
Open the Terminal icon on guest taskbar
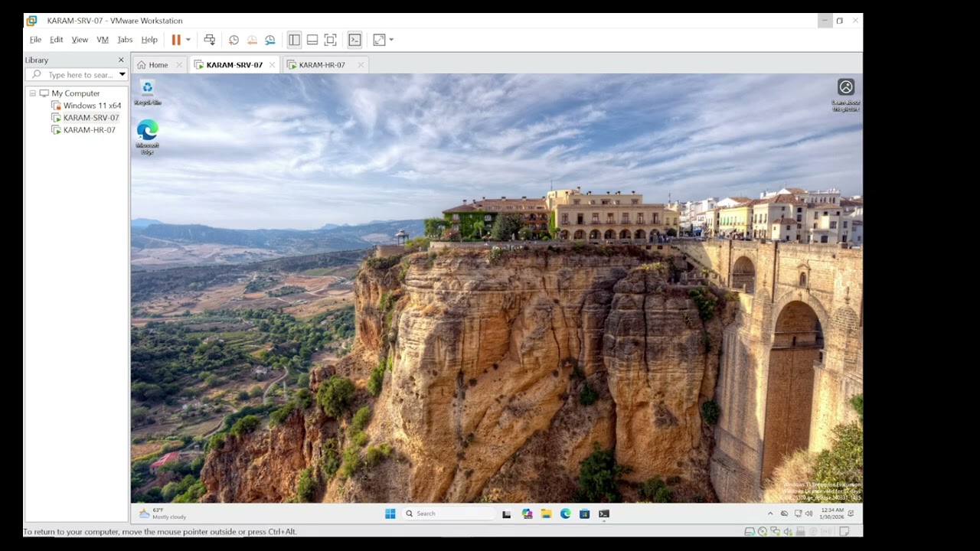click(x=604, y=514)
